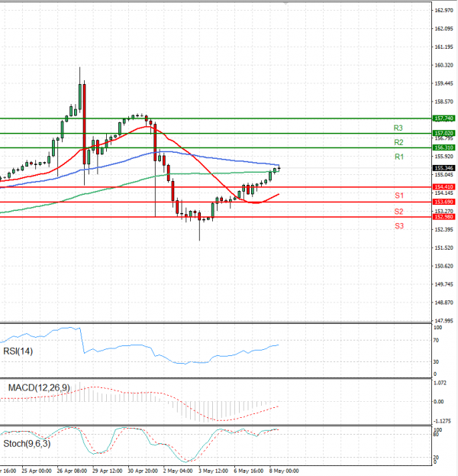Select the 153.690 red price tag
This screenshot has height=476, width=458.
(x=443, y=202)
